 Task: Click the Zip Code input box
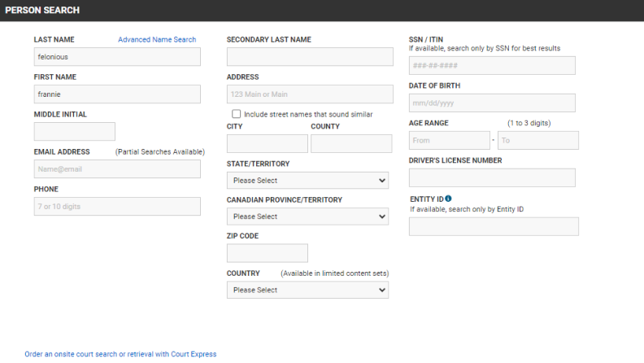(x=267, y=253)
